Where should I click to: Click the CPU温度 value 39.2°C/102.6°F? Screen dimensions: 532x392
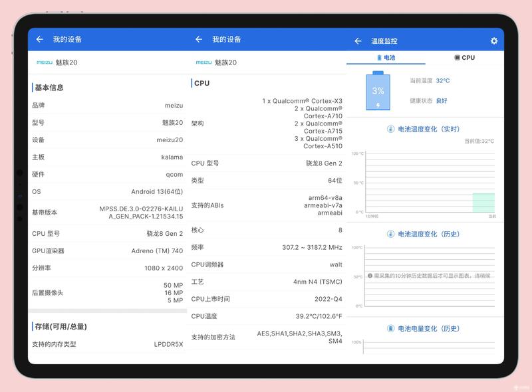[x=319, y=316]
